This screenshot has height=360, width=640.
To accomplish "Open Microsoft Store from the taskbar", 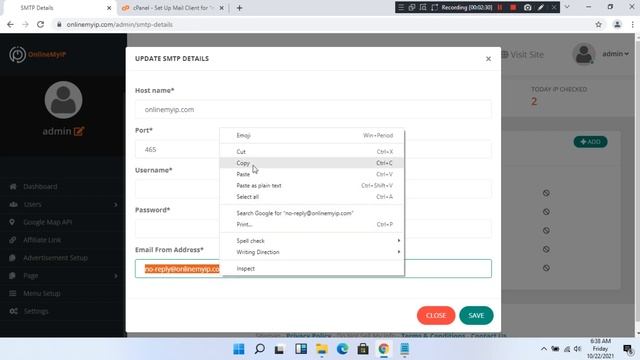I will coord(363,349).
